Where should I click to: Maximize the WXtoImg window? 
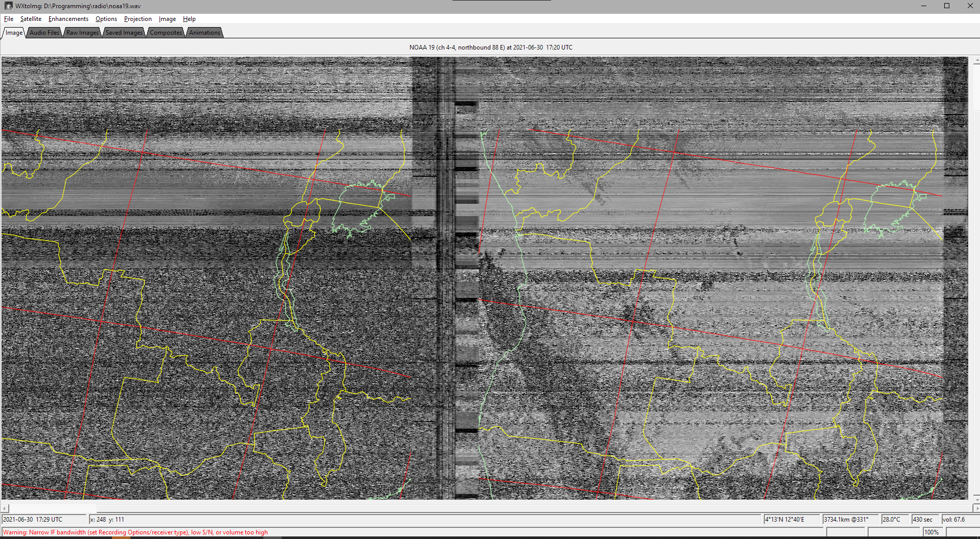(x=947, y=6)
